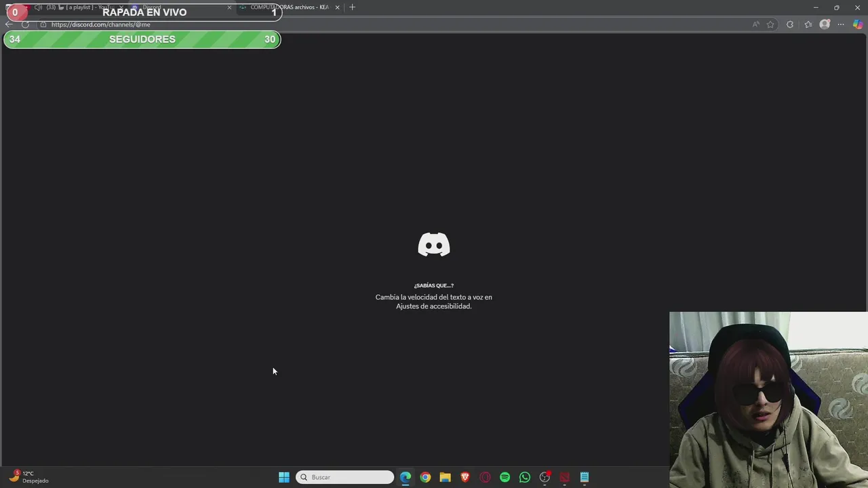This screenshot has width=868, height=488.
Task: Open a new browser tab
Action: click(x=352, y=7)
